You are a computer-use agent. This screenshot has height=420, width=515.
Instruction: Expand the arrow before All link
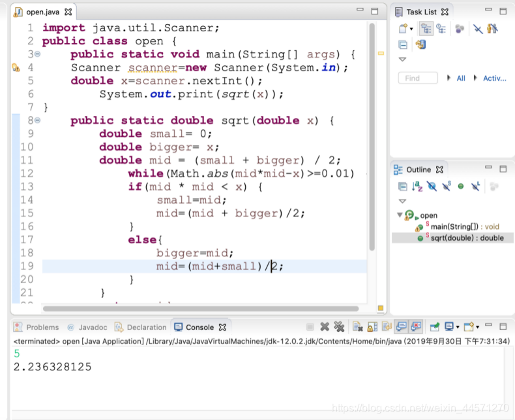pyautogui.click(x=449, y=78)
